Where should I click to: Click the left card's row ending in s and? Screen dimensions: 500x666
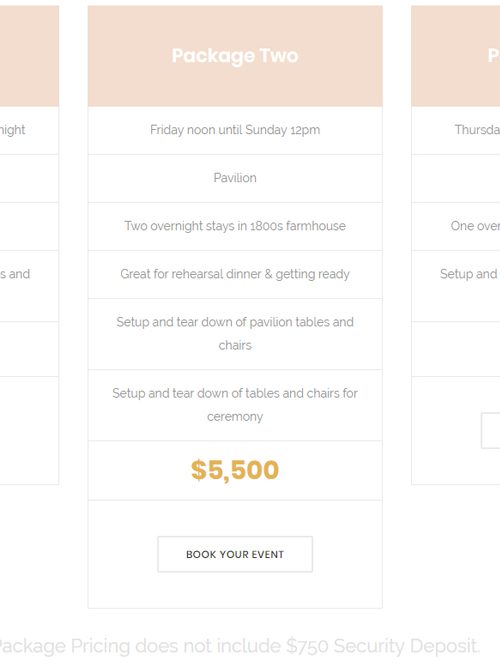point(29,286)
